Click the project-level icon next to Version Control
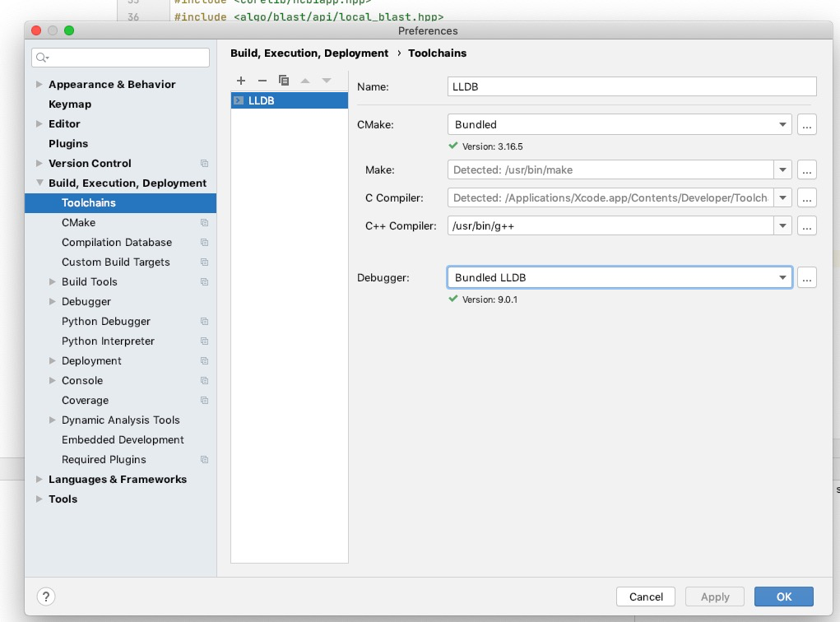This screenshot has width=840, height=622. 204,164
